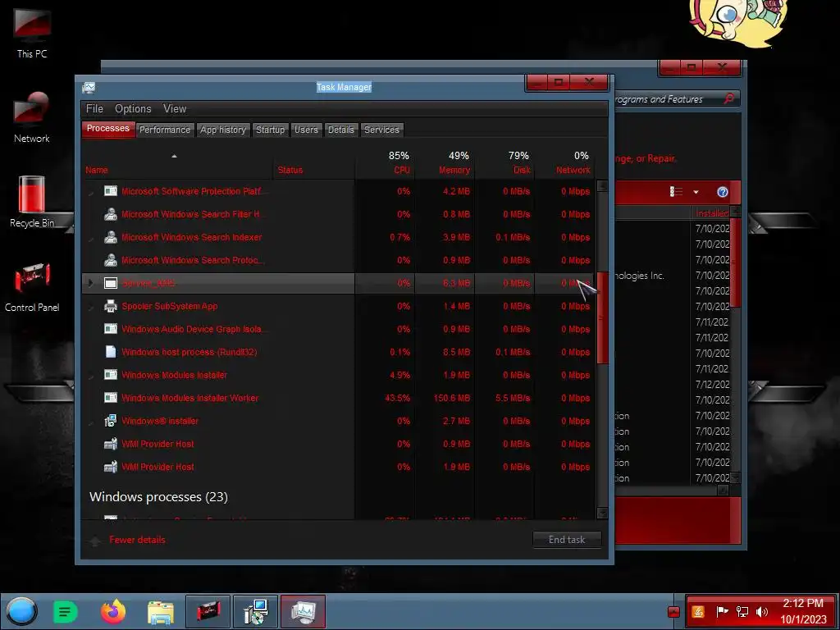Screen dimensions: 840x630
Task: Open the Network desktop icon
Action: pyautogui.click(x=32, y=118)
